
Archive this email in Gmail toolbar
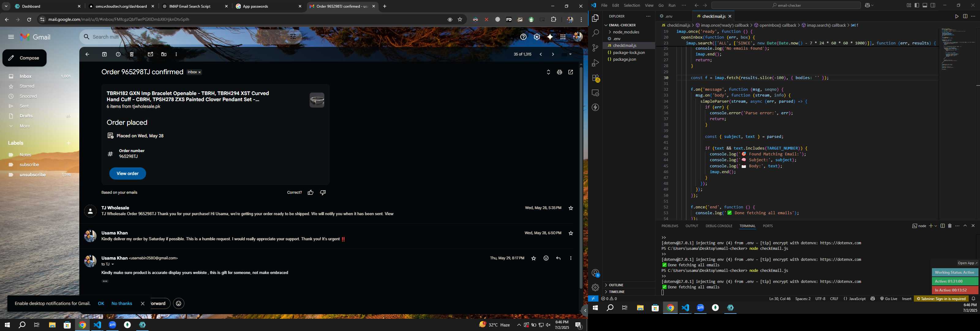pyautogui.click(x=105, y=55)
